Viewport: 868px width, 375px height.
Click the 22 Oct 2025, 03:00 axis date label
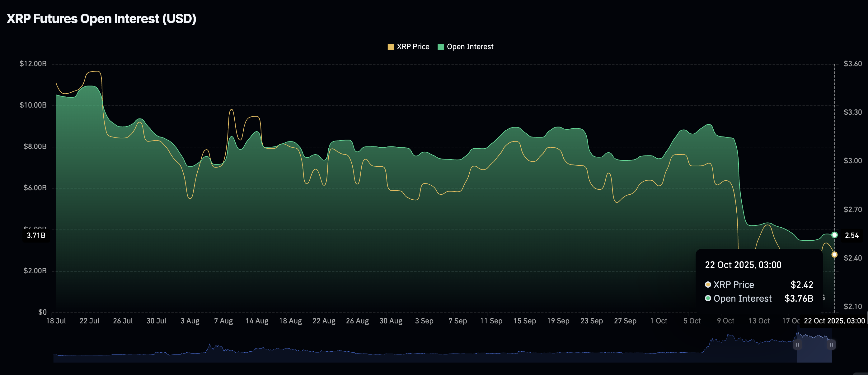tap(834, 321)
